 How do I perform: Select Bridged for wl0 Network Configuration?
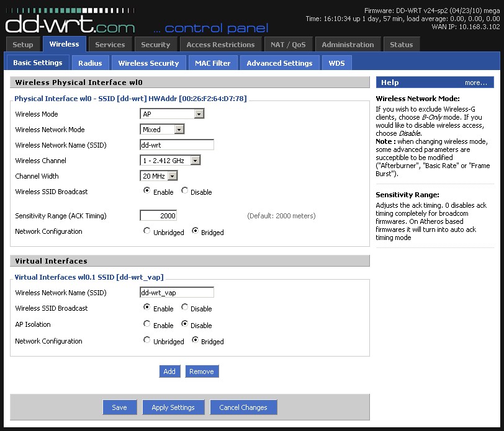coord(195,231)
